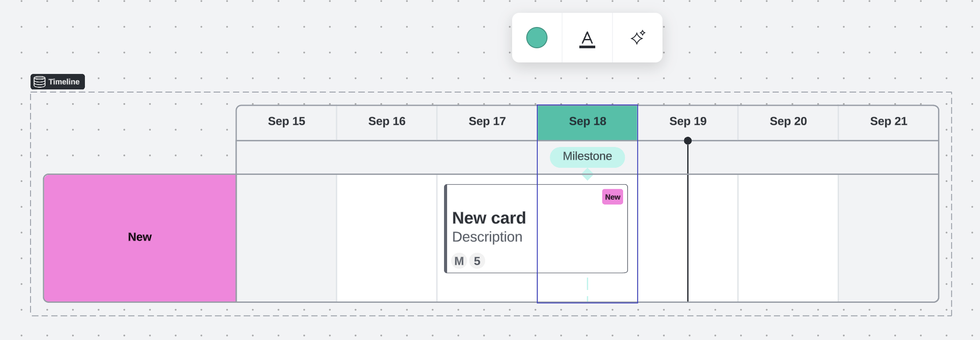Click the 5 estimate badge
The height and width of the screenshot is (340, 980).
click(x=477, y=261)
